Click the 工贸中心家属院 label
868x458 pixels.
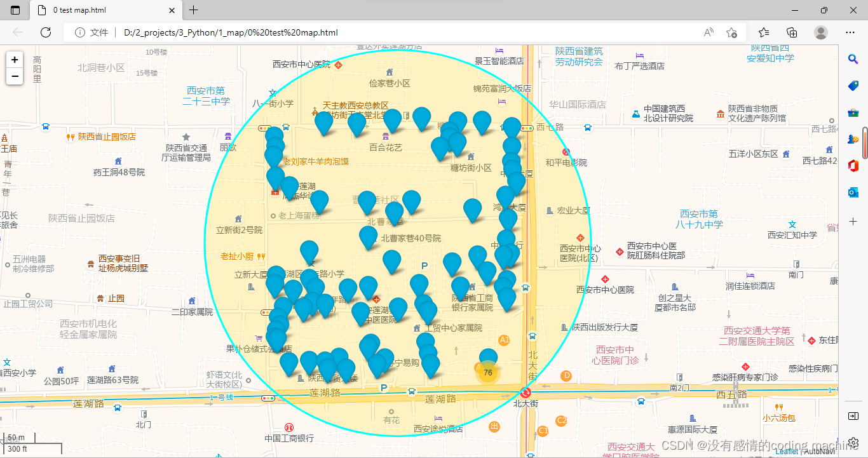click(x=453, y=328)
